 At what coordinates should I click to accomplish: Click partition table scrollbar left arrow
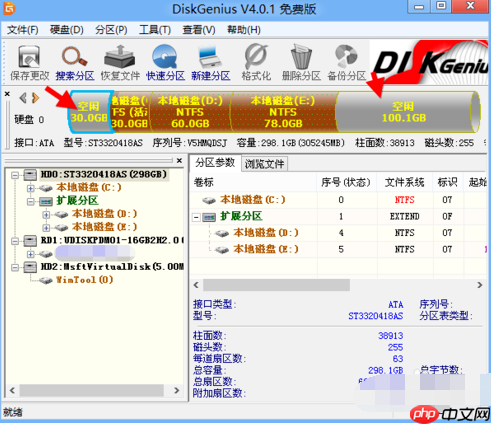click(x=196, y=285)
